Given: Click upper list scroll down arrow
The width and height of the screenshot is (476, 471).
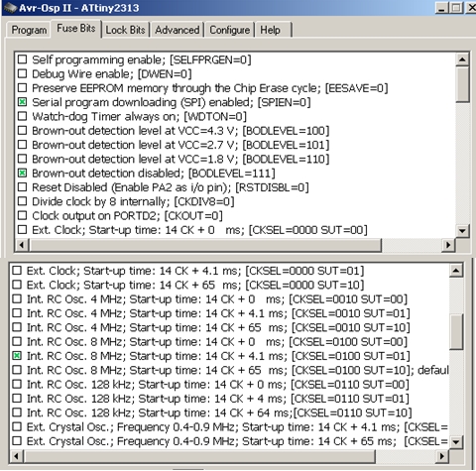Looking at the screenshot, I should pos(462,230).
